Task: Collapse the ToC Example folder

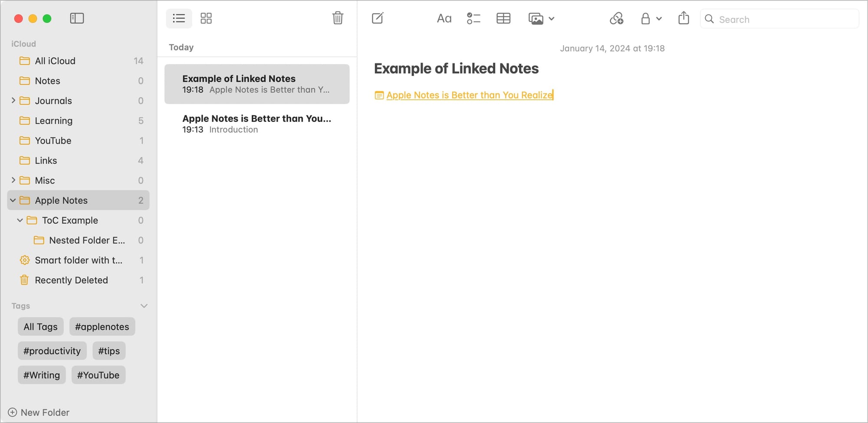Action: point(20,220)
